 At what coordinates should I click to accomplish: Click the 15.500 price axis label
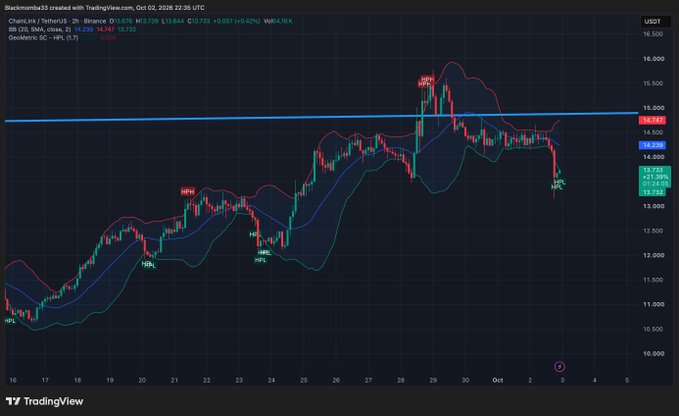[x=653, y=83]
